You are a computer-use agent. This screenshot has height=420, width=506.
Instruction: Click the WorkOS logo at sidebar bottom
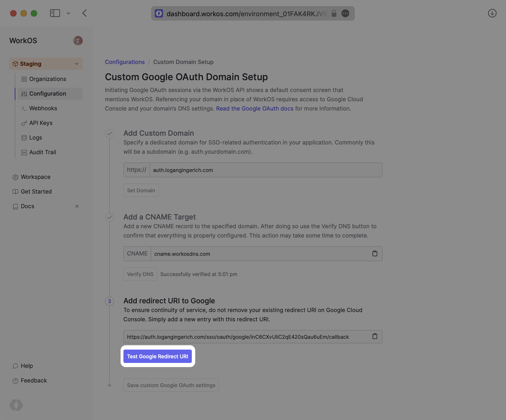pos(16,405)
